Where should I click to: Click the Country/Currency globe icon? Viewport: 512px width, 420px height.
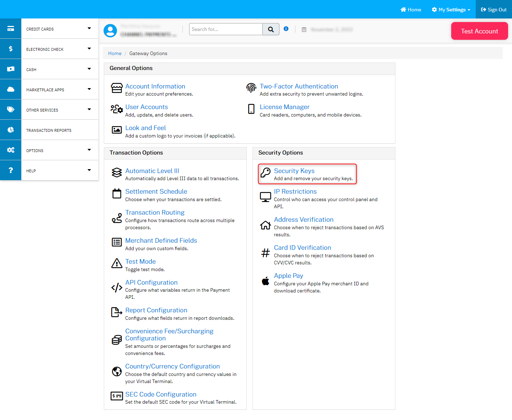(x=117, y=371)
